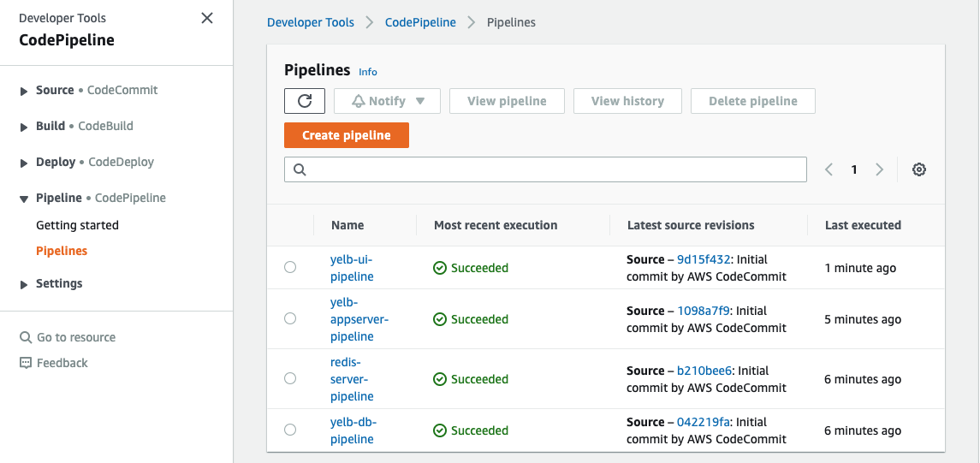Expand the Build CodeBuild section
Image resolution: width=980 pixels, height=463 pixels.
(24, 127)
